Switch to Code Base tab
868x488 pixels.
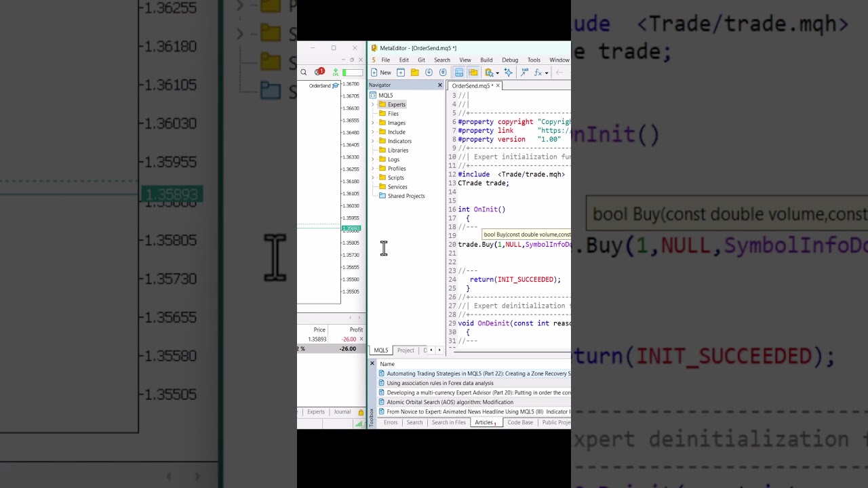(x=520, y=422)
